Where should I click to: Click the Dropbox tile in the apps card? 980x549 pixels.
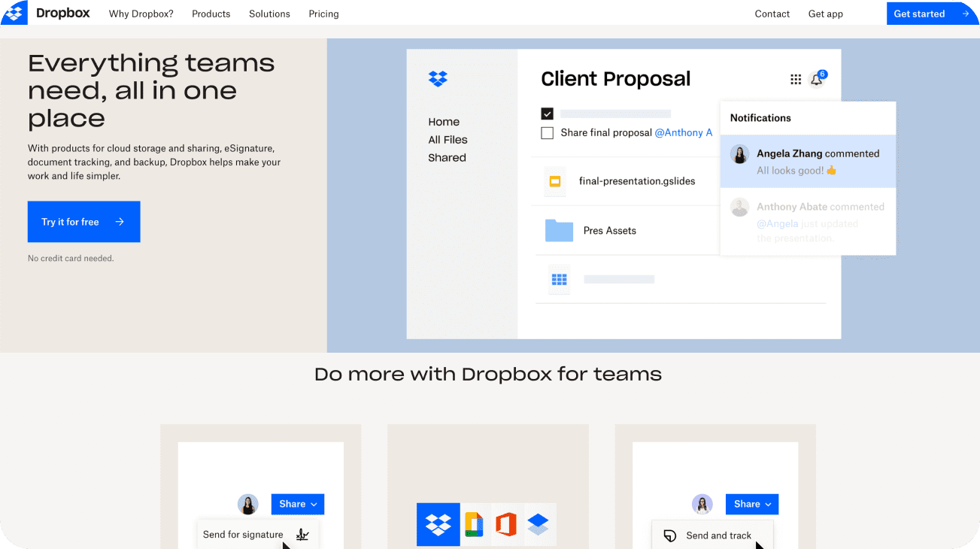[x=438, y=524]
